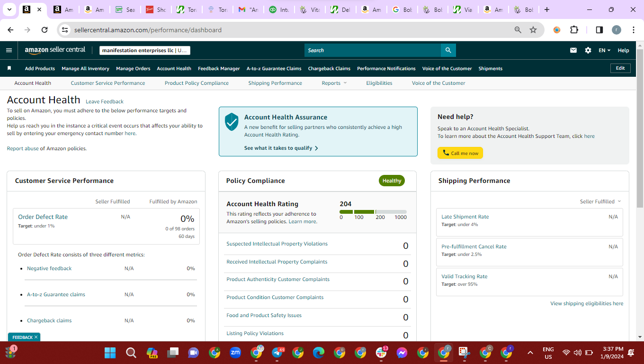
Task: Open the Chrome tab search chevron
Action: click(x=9, y=9)
